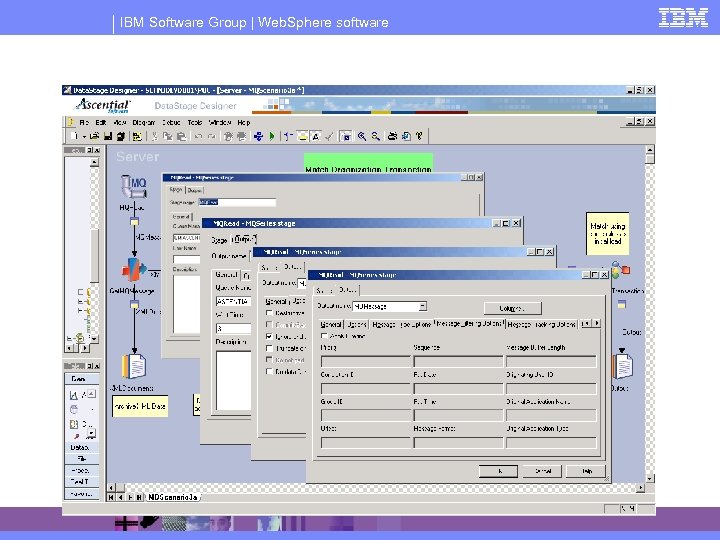Expand the Real Time palette group
Viewport: 720px width, 540px height.
[x=81, y=482]
